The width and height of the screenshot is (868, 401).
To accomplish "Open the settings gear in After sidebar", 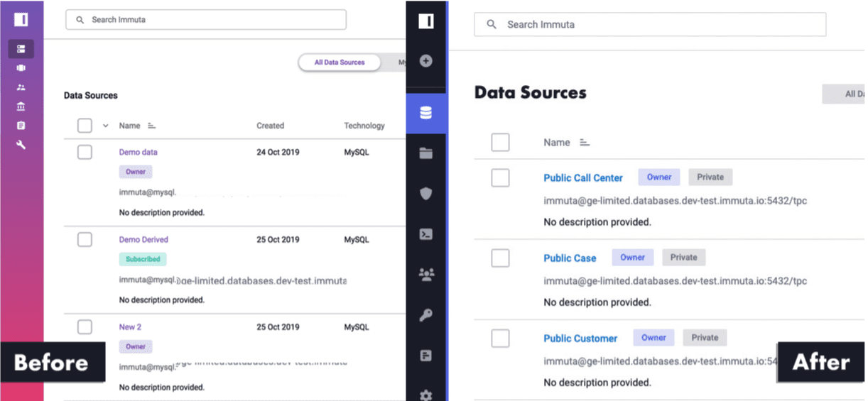I will pos(426,395).
